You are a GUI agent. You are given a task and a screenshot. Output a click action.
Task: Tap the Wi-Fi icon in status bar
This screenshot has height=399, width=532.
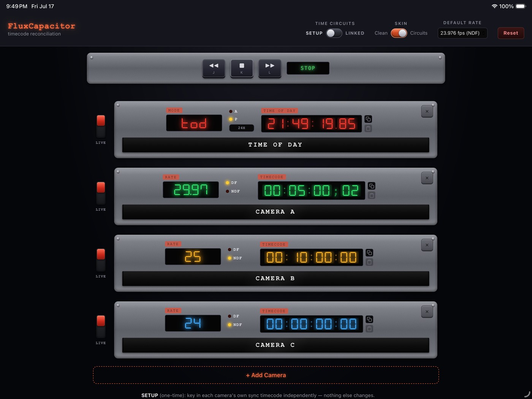pyautogui.click(x=494, y=6)
